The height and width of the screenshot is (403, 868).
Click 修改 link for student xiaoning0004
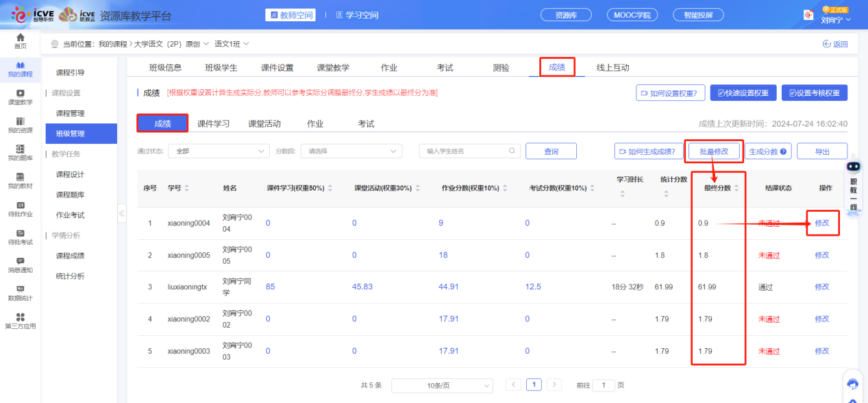pyautogui.click(x=821, y=223)
